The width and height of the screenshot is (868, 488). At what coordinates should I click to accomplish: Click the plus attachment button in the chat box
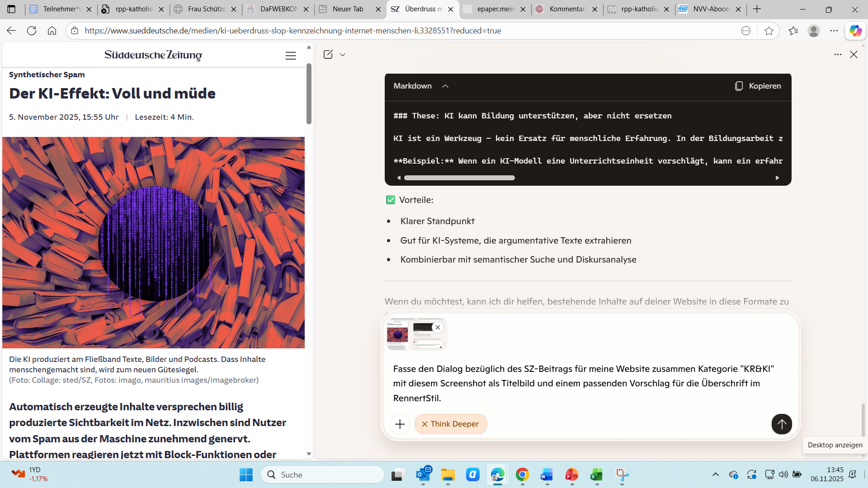pyautogui.click(x=400, y=424)
